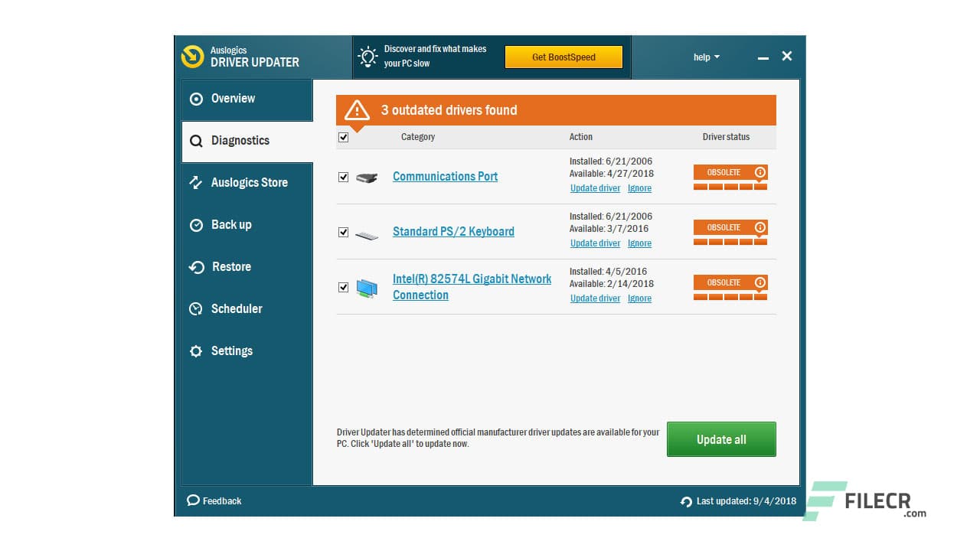Click the Communications Port status progress bar
The height and width of the screenshot is (551, 980).
(730, 186)
